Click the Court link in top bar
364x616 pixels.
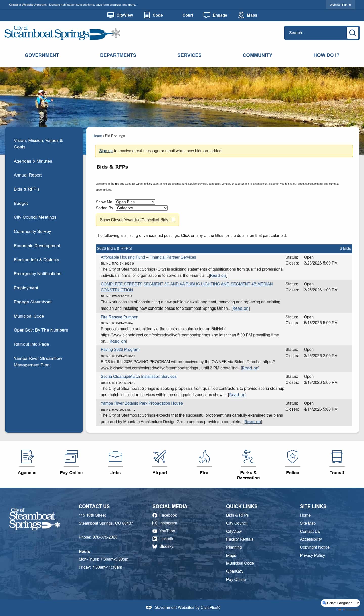pyautogui.click(x=188, y=15)
